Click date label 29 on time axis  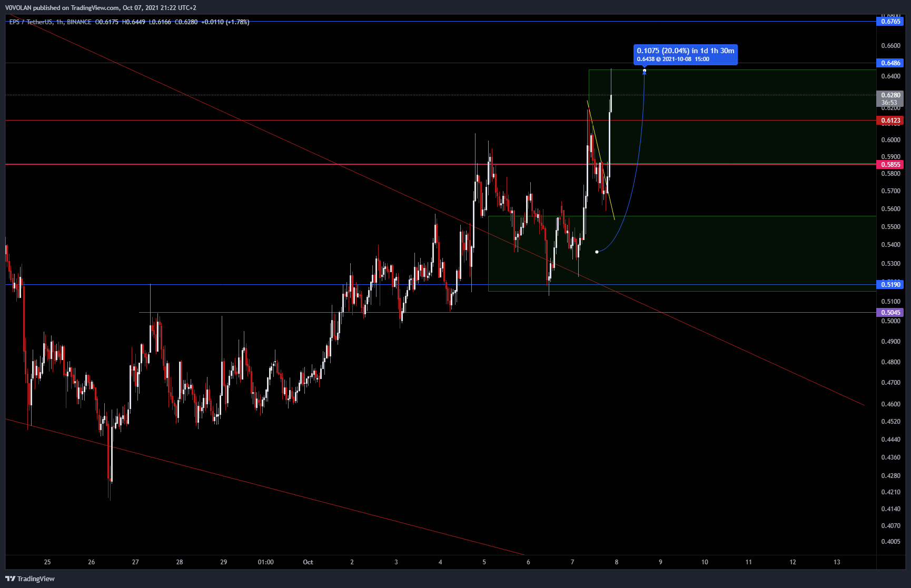coord(224,562)
